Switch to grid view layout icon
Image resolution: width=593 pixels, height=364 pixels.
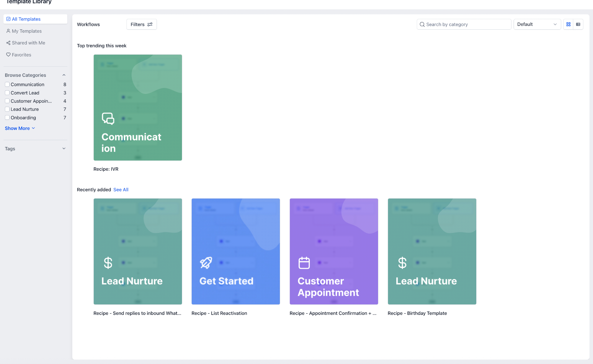tap(568, 24)
